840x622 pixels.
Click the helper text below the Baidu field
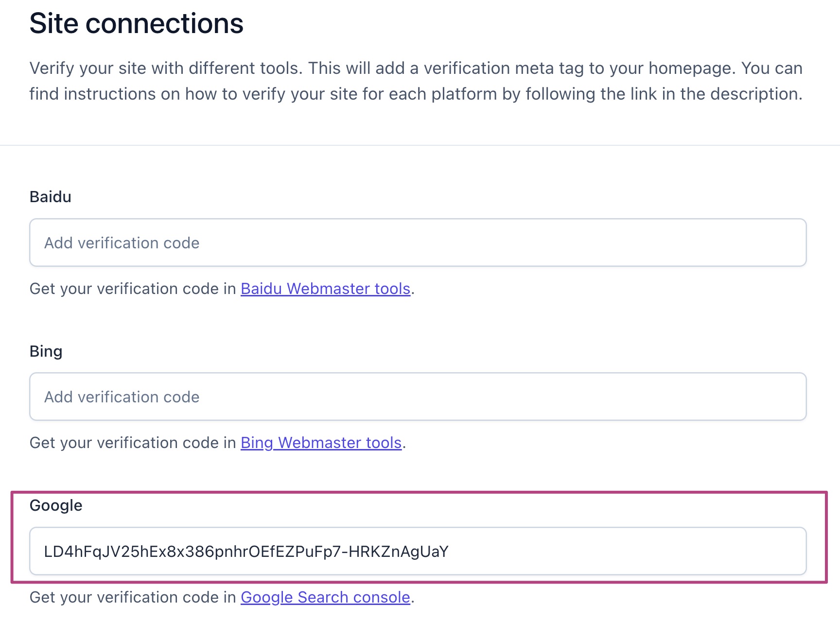pos(134,289)
